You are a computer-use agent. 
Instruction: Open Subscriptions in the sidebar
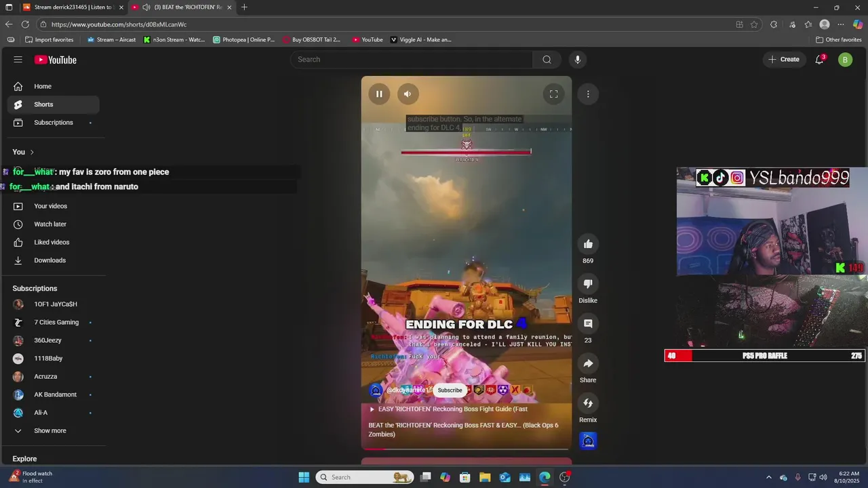[x=53, y=123]
